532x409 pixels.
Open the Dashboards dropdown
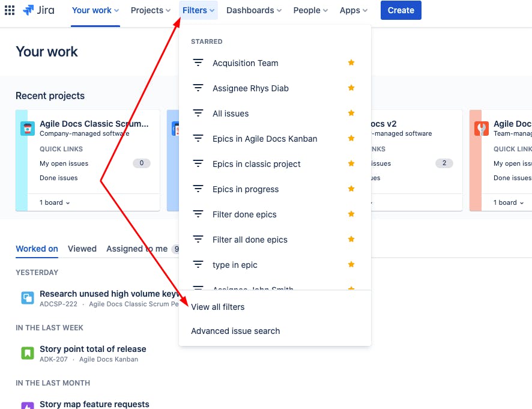253,10
